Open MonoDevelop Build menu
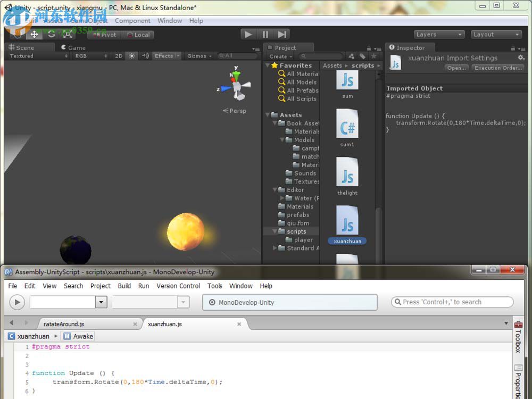 pyautogui.click(x=124, y=286)
